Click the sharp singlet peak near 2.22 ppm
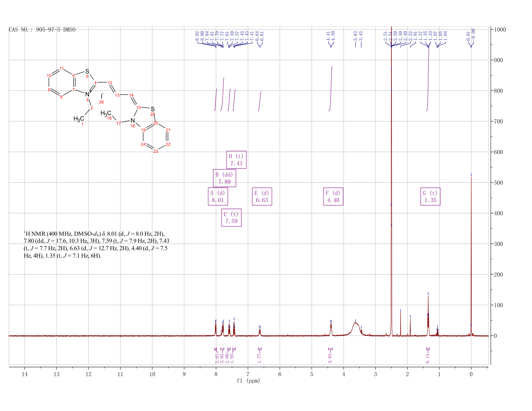This screenshot has width=532, height=411. coord(400,324)
